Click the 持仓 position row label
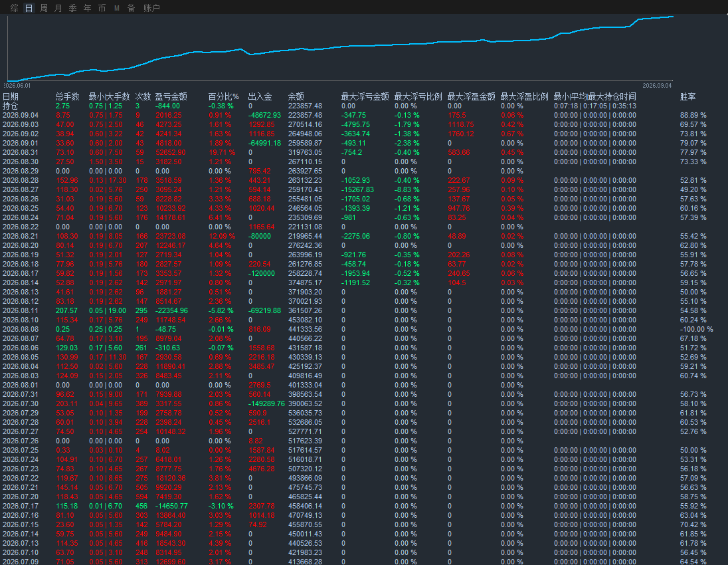 [x=10, y=106]
